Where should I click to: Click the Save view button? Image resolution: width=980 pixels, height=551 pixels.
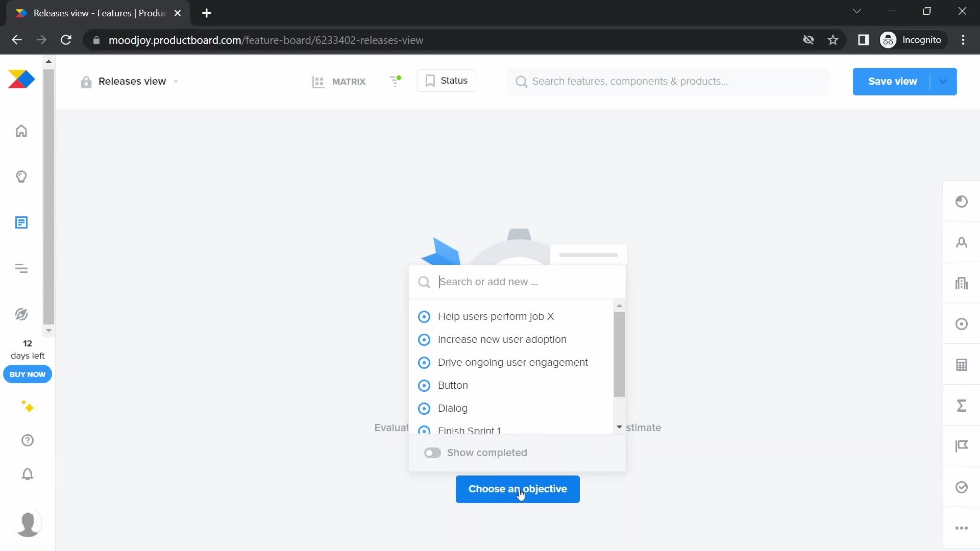(x=892, y=82)
